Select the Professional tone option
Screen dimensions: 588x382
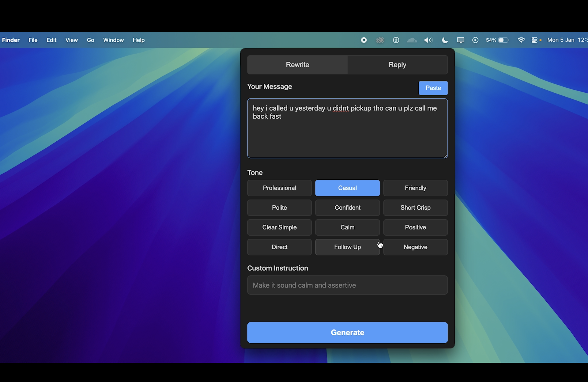click(x=279, y=188)
